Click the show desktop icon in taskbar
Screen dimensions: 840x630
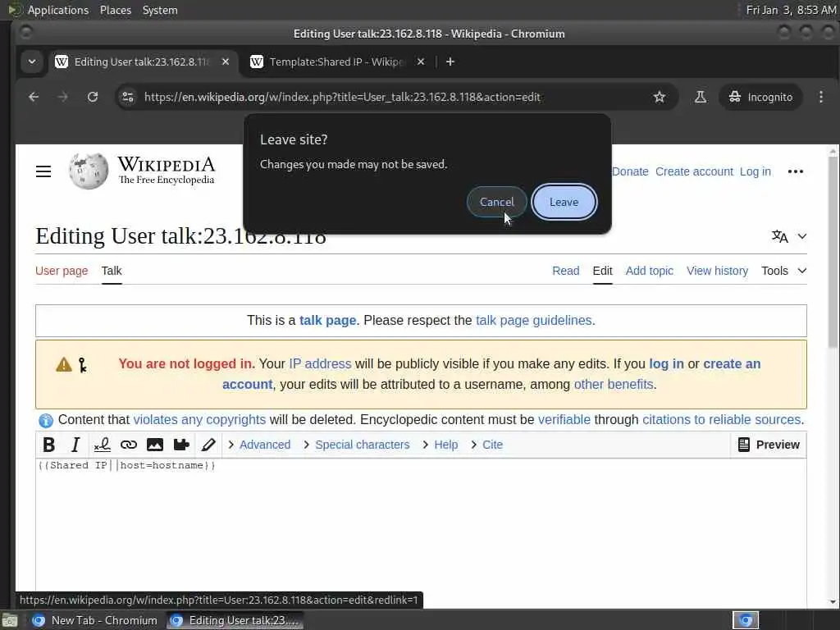tap(10, 620)
